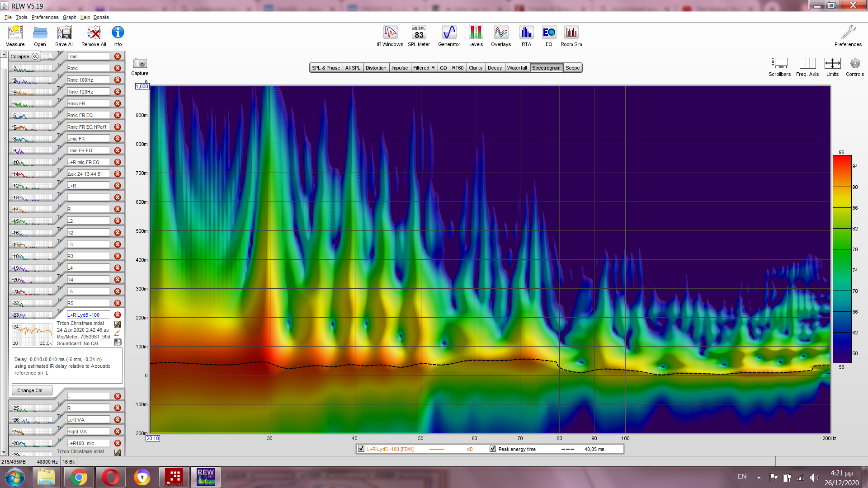Screen dimensions: 868x488
Task: Toggle the Peak energy time checkbox
Action: click(x=493, y=449)
